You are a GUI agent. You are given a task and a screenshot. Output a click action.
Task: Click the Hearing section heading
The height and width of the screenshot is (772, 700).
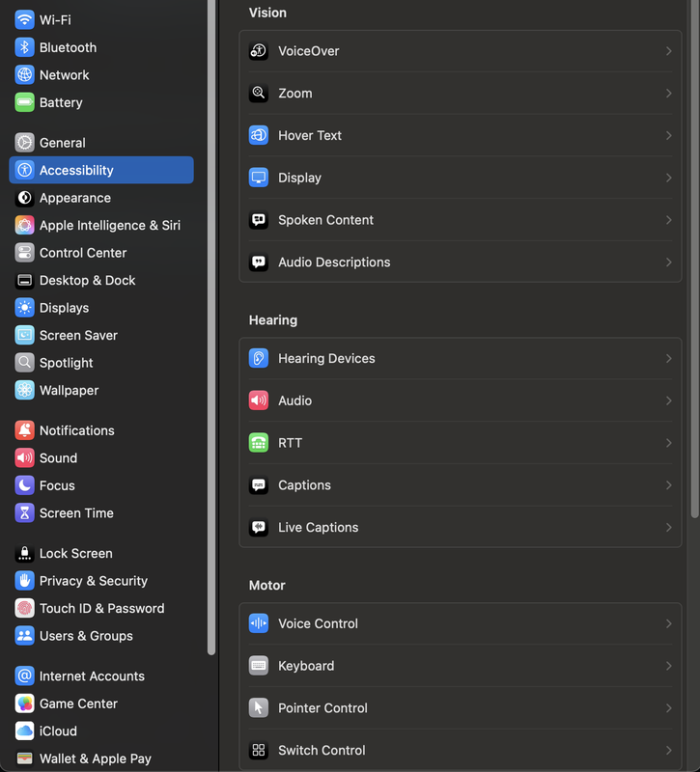[273, 320]
